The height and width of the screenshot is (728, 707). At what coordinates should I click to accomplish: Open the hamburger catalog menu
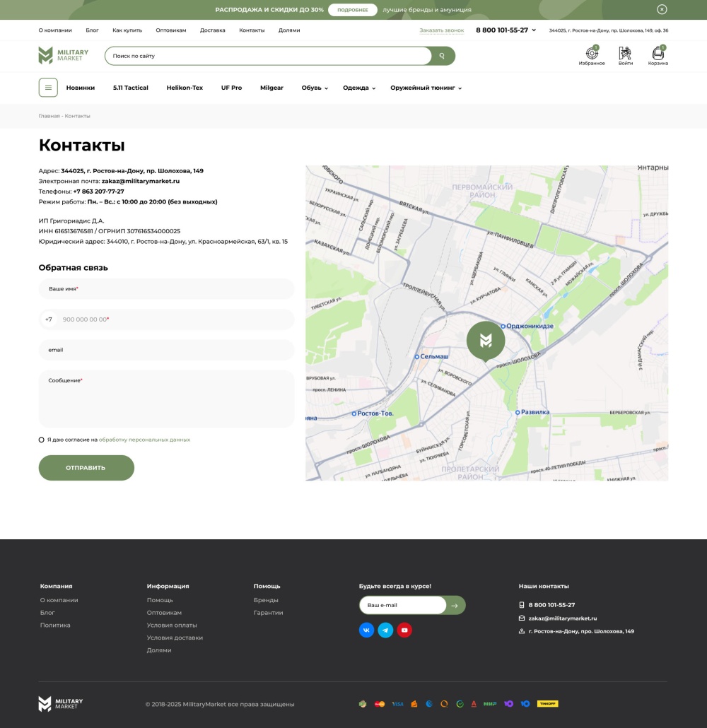48,88
